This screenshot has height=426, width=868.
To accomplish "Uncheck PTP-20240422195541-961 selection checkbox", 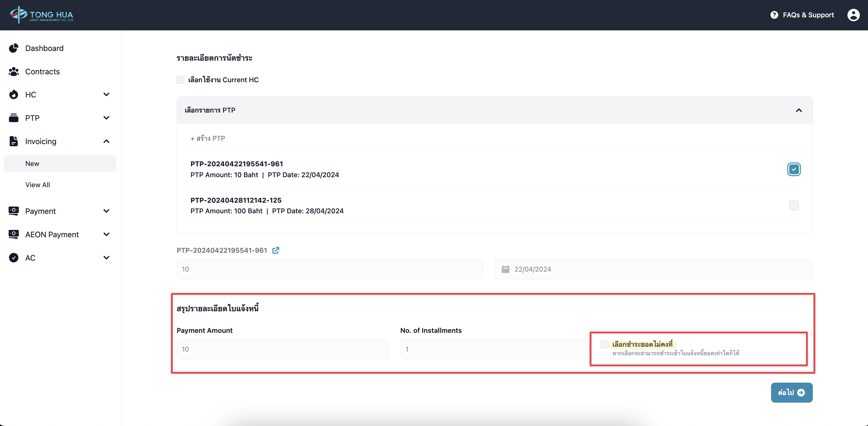I will (x=793, y=169).
